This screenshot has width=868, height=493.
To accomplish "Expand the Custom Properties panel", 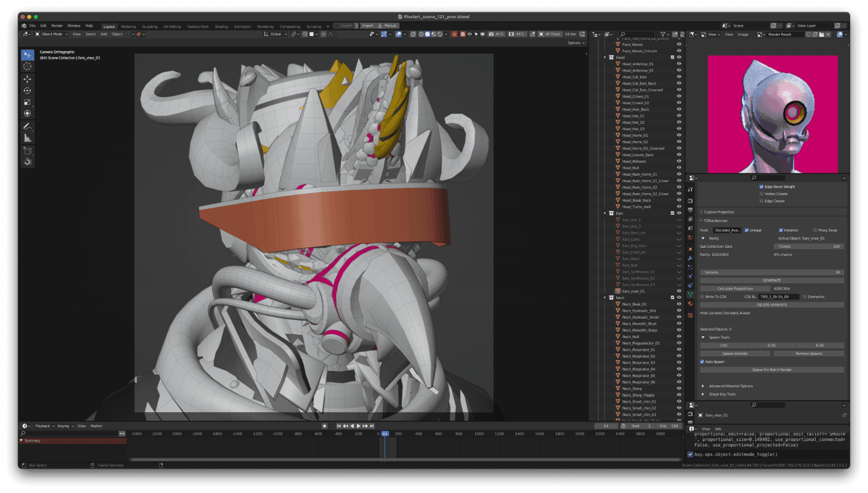I will coord(701,212).
